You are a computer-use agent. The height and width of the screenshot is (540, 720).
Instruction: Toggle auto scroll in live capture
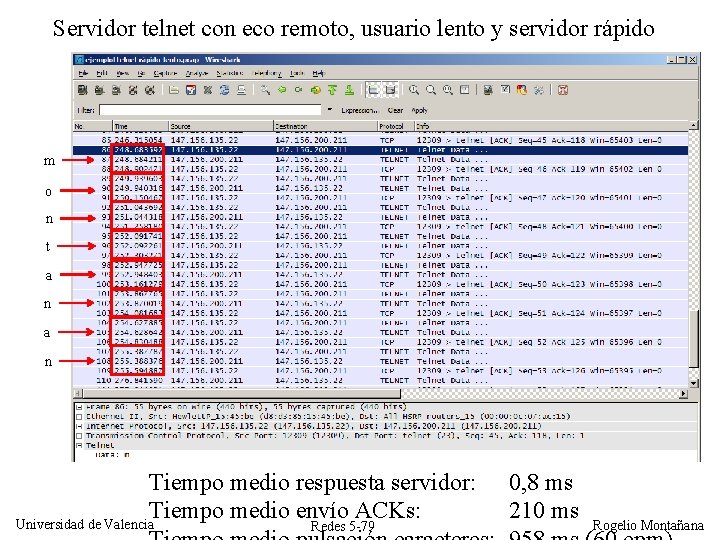[x=390, y=90]
